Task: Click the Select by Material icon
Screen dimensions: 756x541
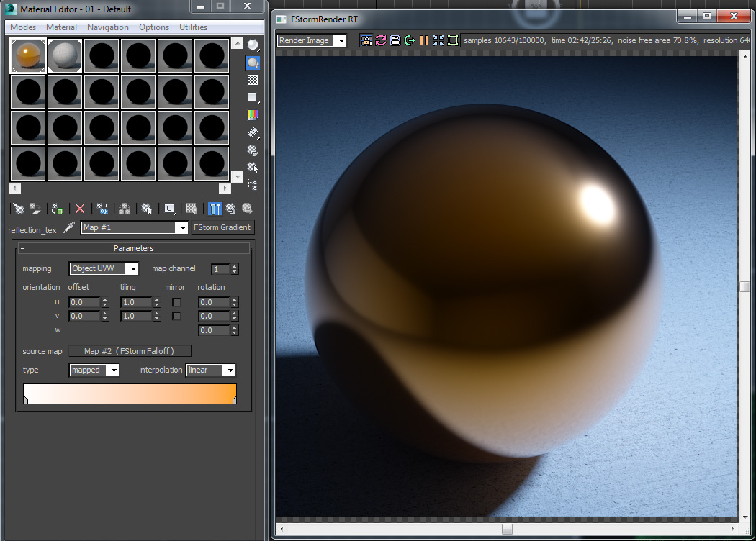Action: 253,168
